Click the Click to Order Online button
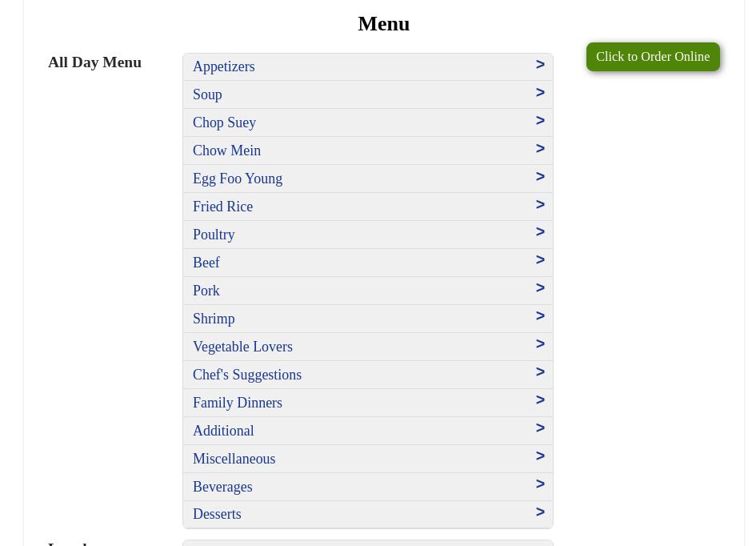Image resolution: width=756 pixels, height=546 pixels. click(652, 57)
